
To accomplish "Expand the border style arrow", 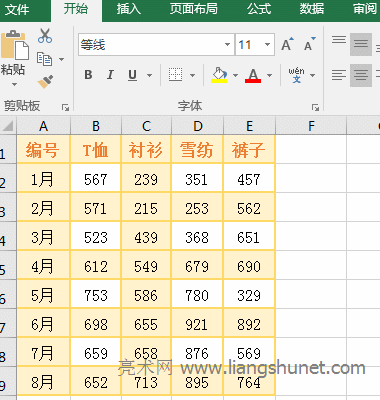I will tap(192, 75).
